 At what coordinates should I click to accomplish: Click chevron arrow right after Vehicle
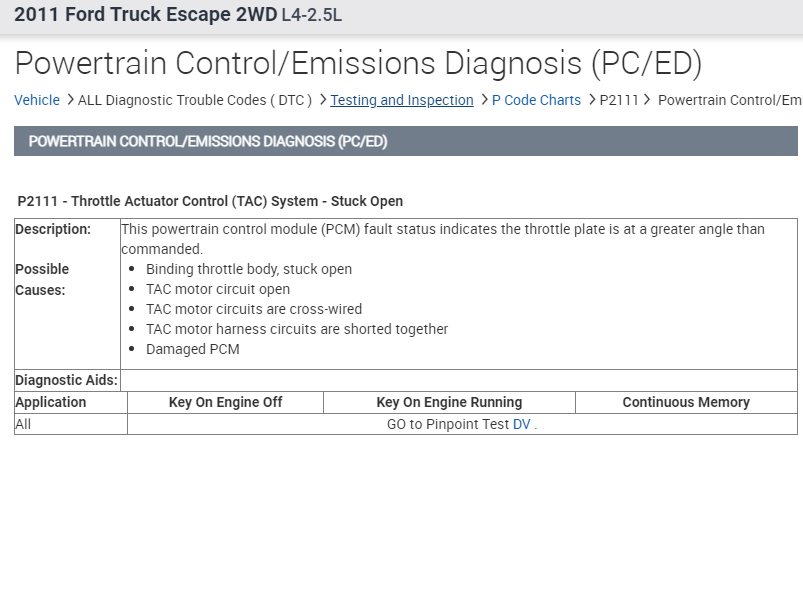(x=70, y=100)
